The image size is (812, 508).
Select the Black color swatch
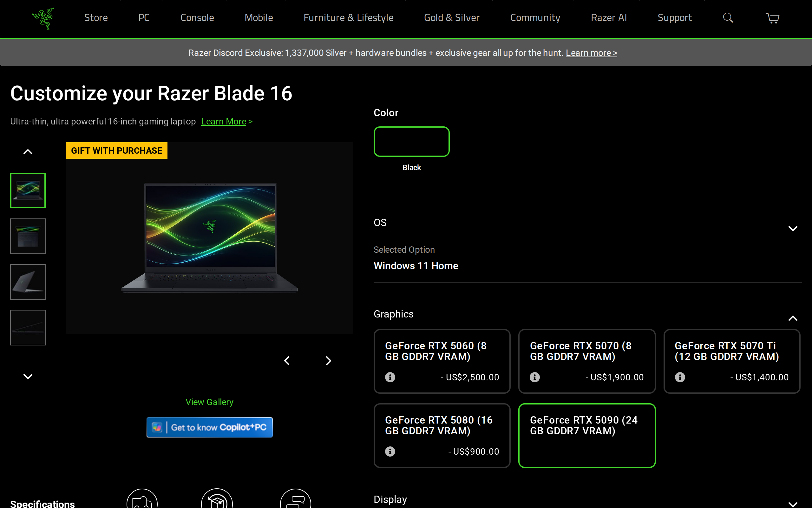411,142
